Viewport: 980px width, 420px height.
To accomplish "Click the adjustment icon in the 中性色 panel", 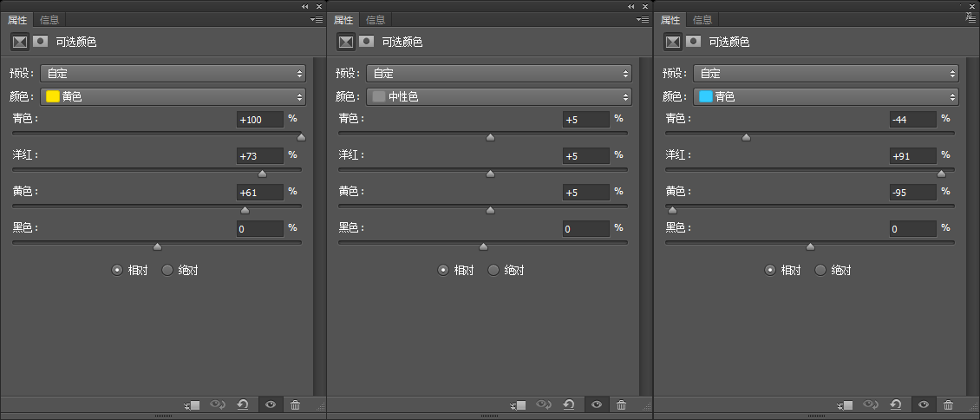I will (x=346, y=42).
